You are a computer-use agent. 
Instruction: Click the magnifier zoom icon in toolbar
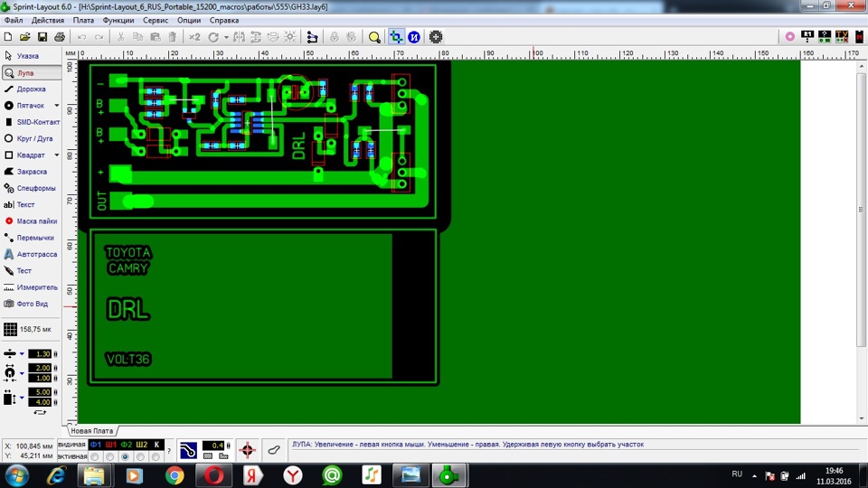(374, 37)
